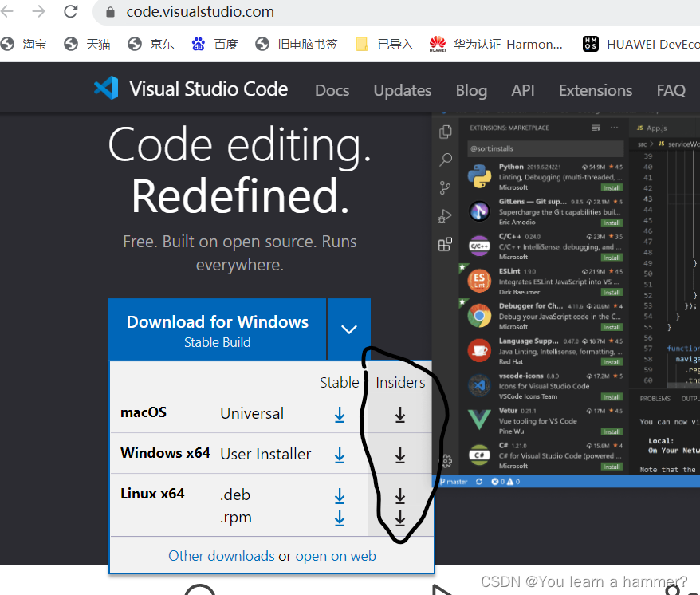Open the 京东 bookmark
Screen dimensions: 700x595
[151, 44]
